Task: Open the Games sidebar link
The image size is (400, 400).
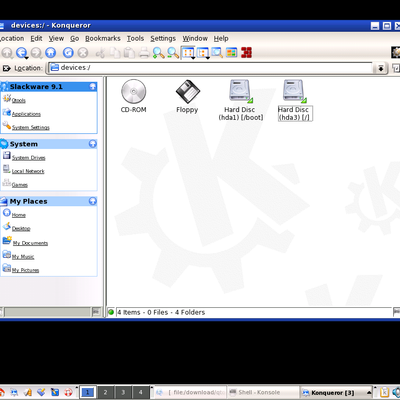Action: [20, 185]
